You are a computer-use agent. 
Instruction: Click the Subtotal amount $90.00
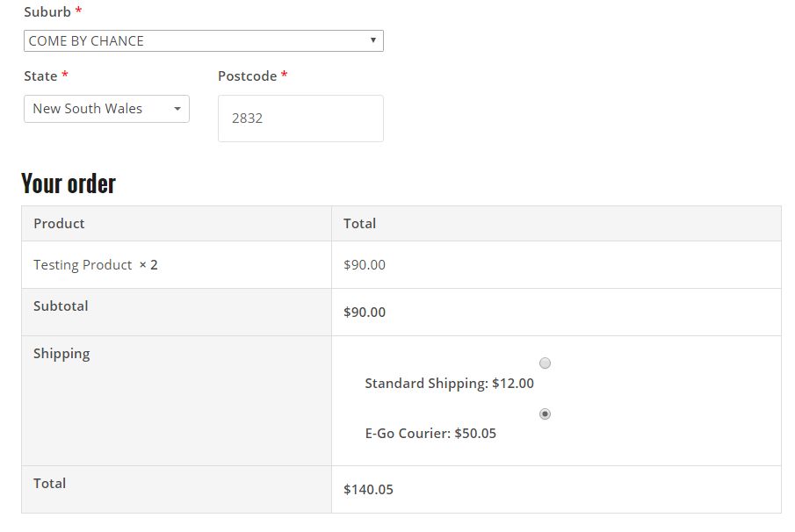pyautogui.click(x=365, y=313)
